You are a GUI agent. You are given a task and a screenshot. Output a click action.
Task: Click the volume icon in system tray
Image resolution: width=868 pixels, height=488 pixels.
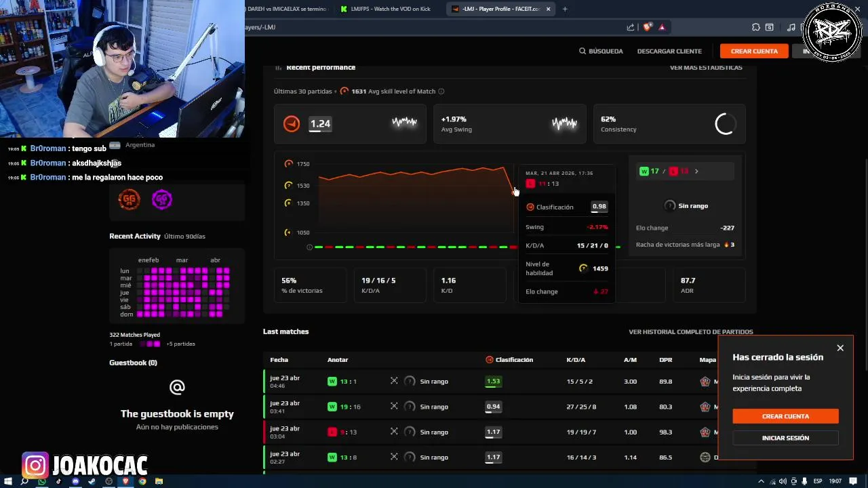click(x=782, y=481)
